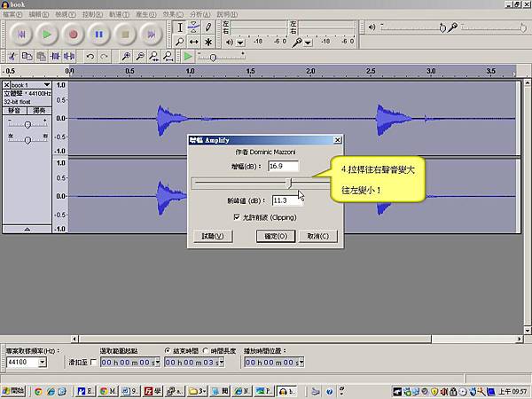The width and height of the screenshot is (532, 399).
Task: Open the output meter dropdown arrow
Action: click(x=240, y=43)
